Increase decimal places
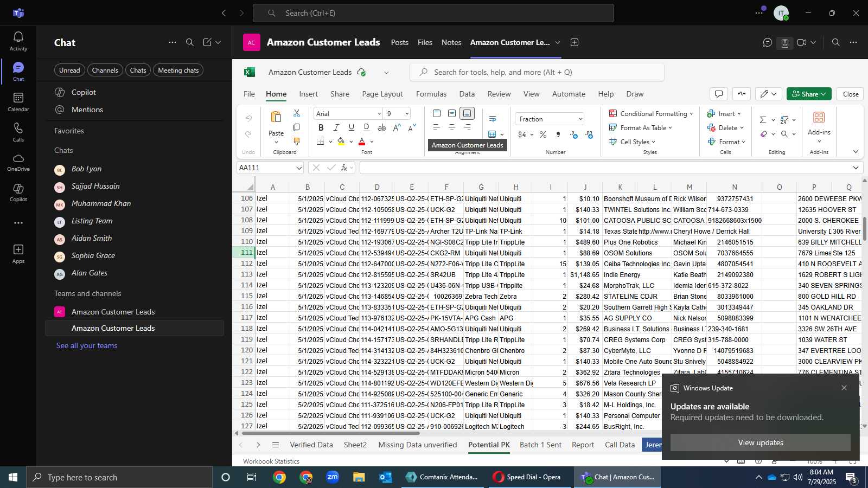868x488 pixels. [x=574, y=134]
